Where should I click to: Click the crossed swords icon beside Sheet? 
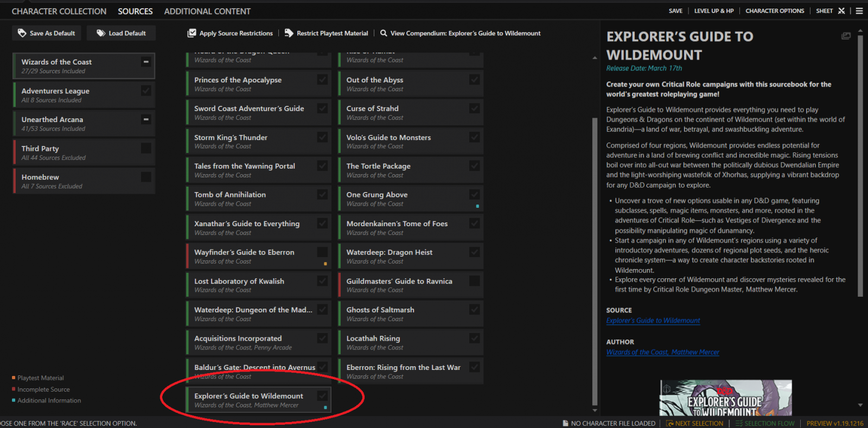click(841, 11)
